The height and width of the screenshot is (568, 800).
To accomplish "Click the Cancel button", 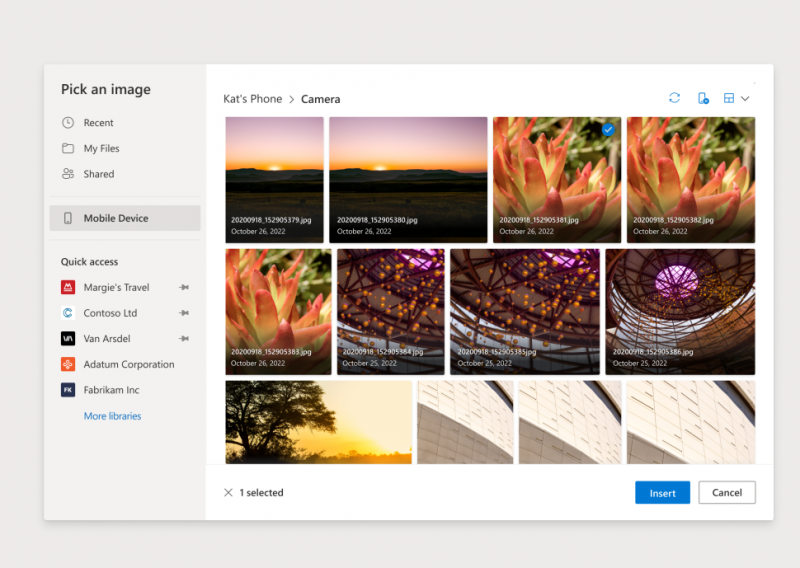I will [727, 492].
